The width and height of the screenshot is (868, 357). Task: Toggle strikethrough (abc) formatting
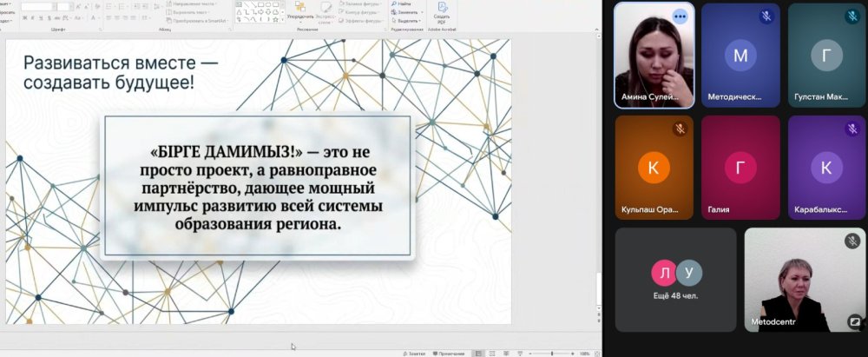tap(57, 17)
